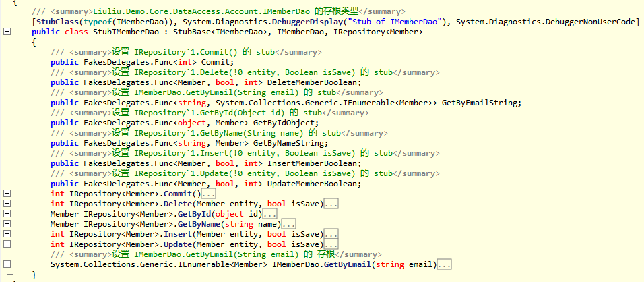Click the ellipsis box after the Update method signature
Screen dimensions: 644x282
(331, 245)
